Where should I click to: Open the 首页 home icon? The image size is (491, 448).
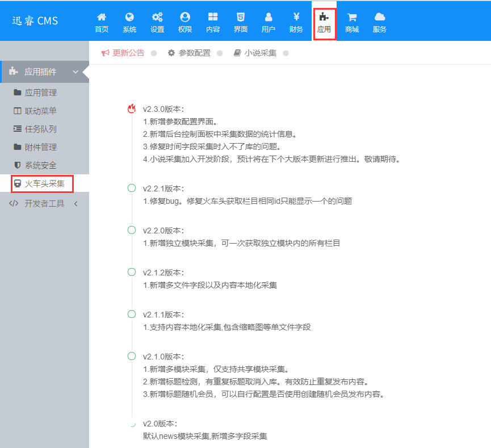(x=102, y=17)
